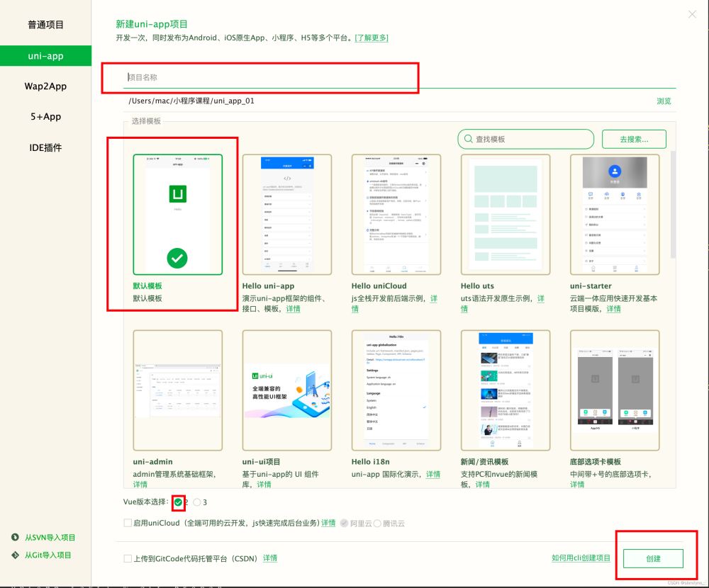Select the Hello uniCloud template thumbnail
Image resolution: width=709 pixels, height=588 pixels.
pos(396,214)
